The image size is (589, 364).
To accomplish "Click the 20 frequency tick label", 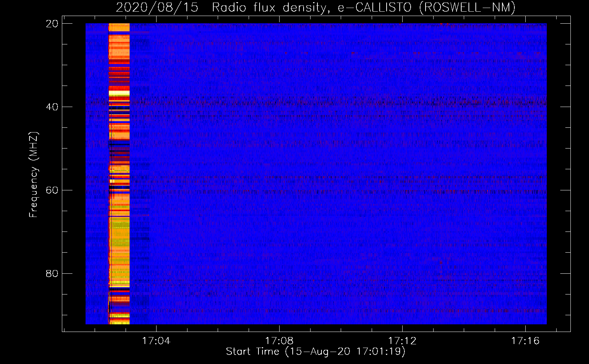I will point(52,24).
